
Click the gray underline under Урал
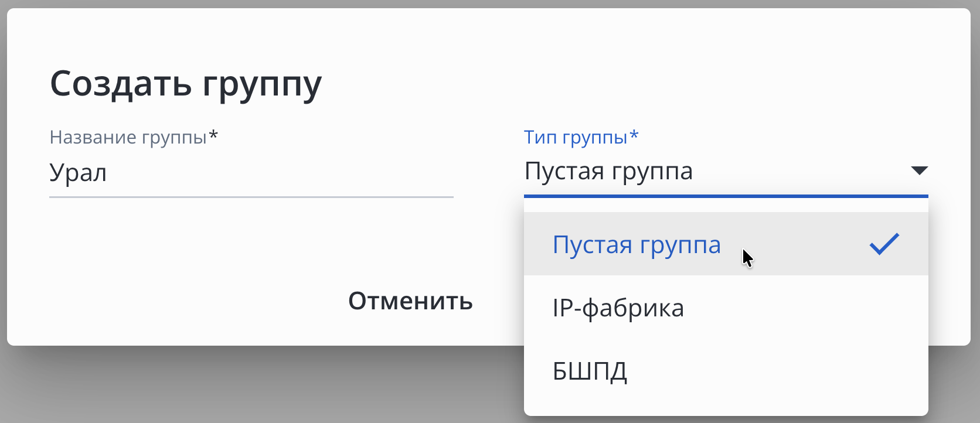tap(251, 197)
